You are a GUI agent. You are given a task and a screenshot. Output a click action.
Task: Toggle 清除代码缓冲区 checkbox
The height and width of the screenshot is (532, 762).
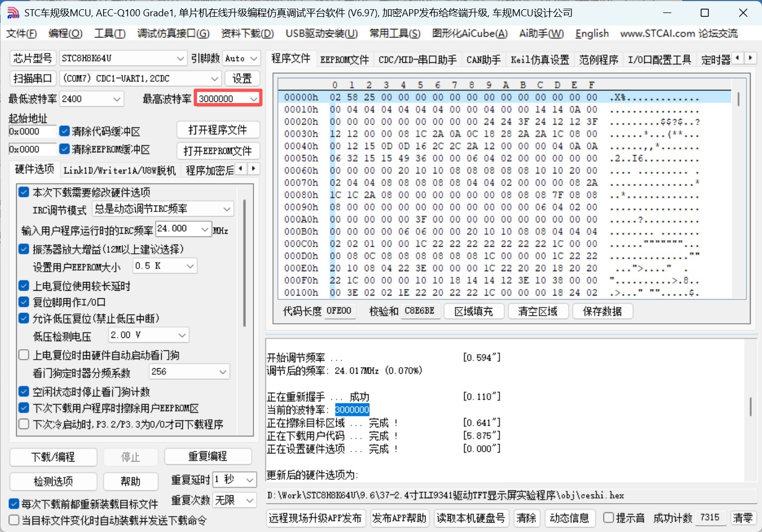tap(65, 131)
